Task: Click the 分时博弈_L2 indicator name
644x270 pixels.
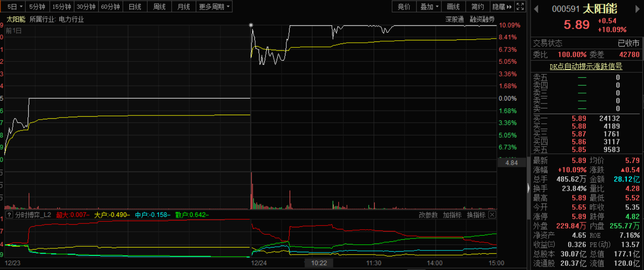Action: (x=33, y=215)
